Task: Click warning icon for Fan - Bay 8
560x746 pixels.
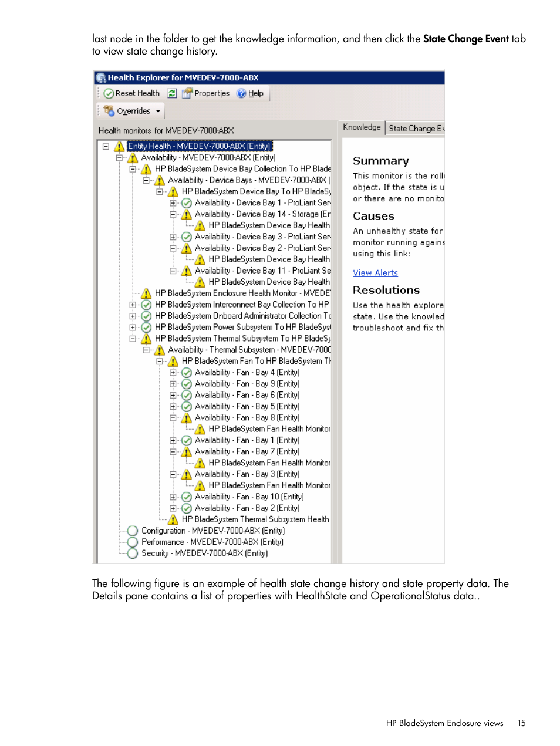Action: (187, 418)
